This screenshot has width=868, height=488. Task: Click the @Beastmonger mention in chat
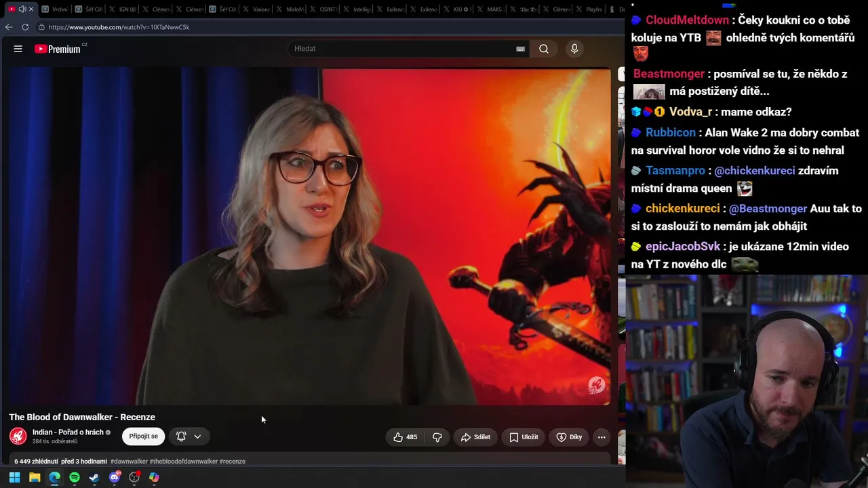(768, 209)
